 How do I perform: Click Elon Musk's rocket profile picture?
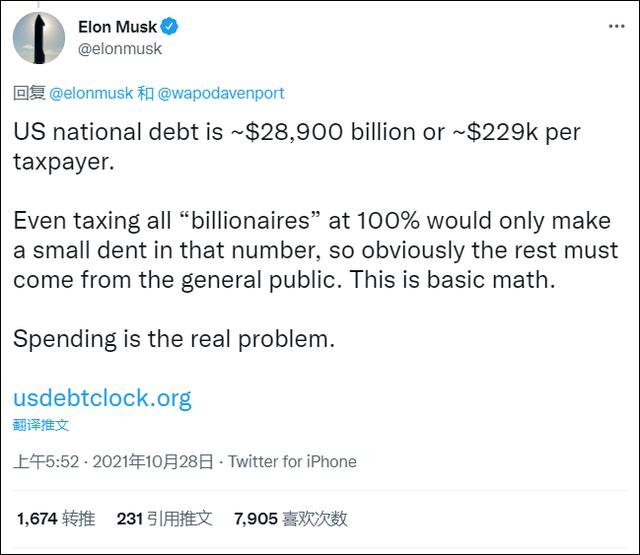[x=39, y=38]
